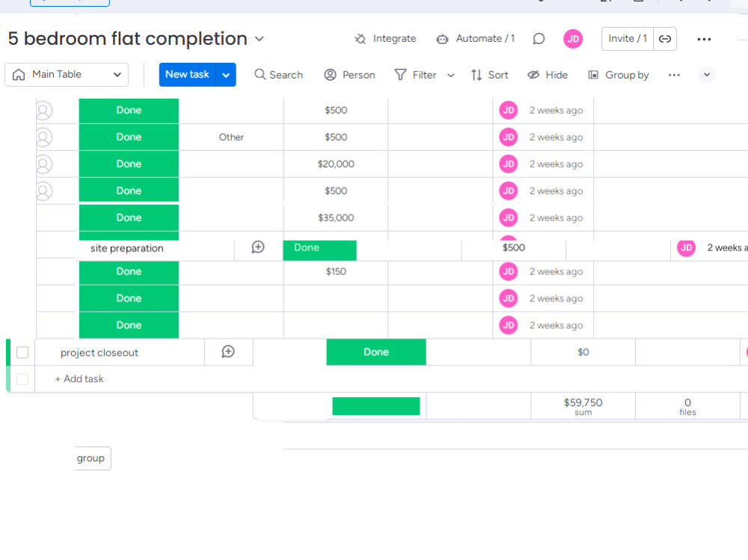Open Done status in $20,000 row
Image resolution: width=748 pixels, height=560 pixels.
(129, 164)
